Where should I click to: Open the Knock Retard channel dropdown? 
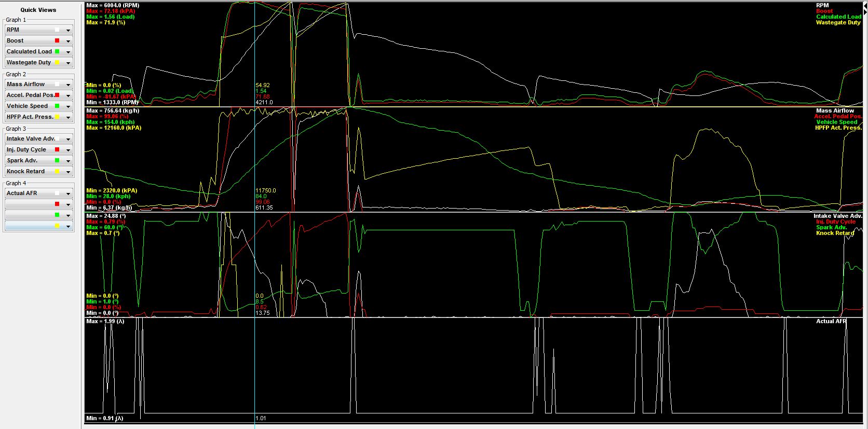tap(68, 172)
